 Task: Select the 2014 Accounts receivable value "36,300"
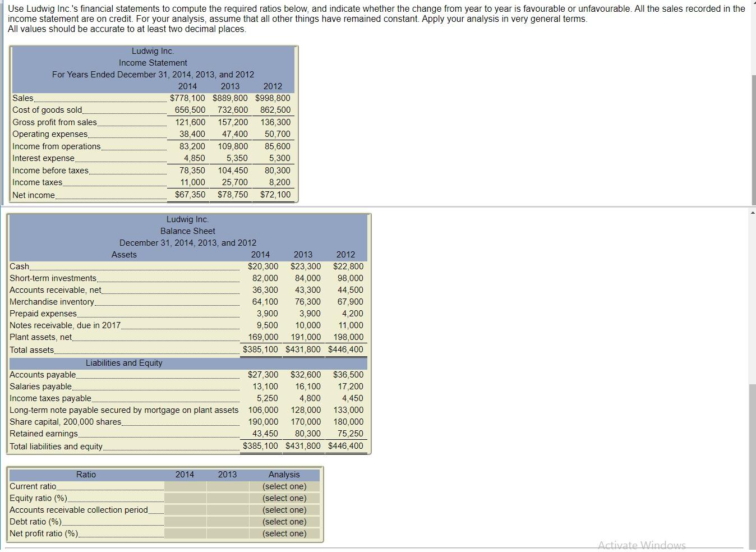coord(265,290)
